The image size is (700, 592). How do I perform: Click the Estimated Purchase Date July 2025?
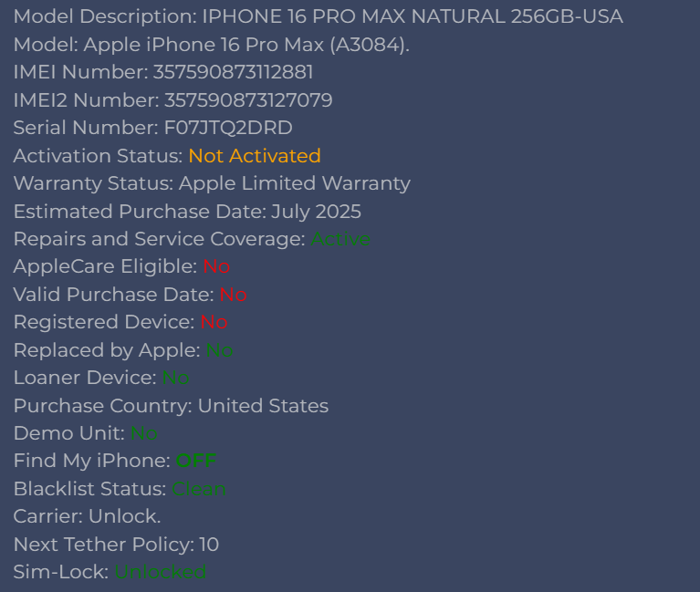[316, 212]
